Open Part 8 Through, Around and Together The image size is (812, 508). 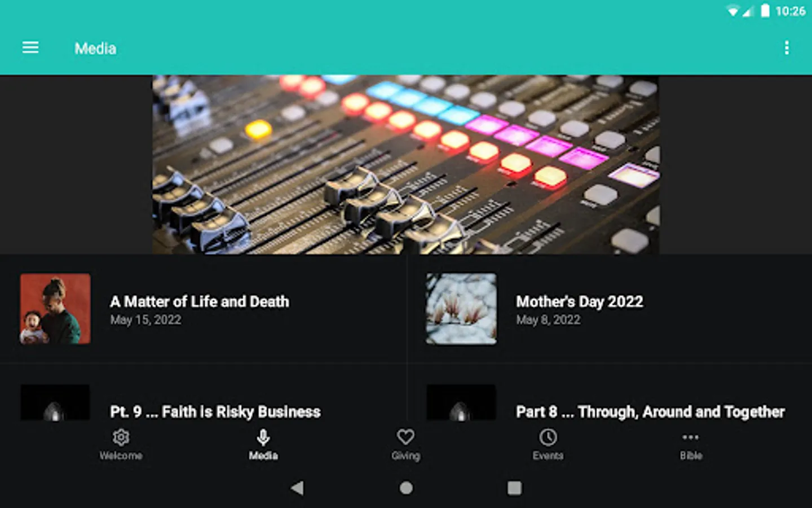(650, 412)
